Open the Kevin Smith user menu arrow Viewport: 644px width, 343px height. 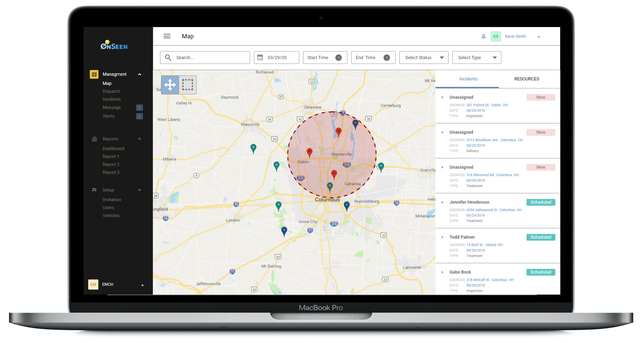coord(539,37)
